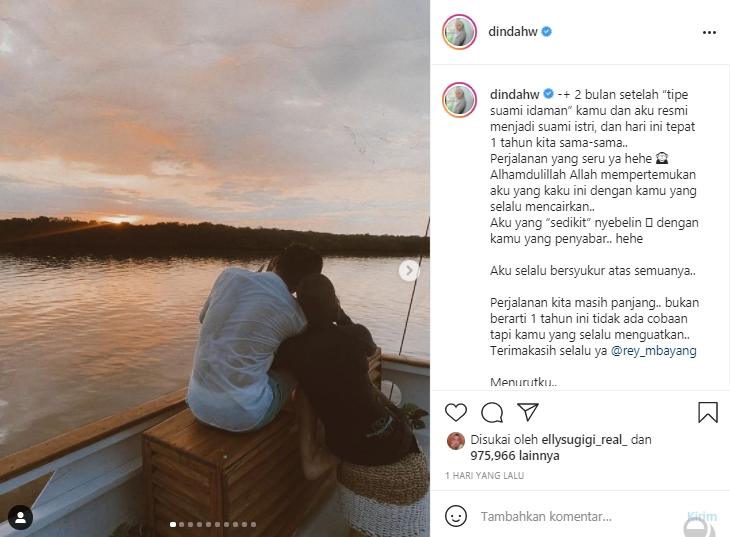Select the last carousel dot indicator
Screen dimensions: 730x537
(254, 524)
